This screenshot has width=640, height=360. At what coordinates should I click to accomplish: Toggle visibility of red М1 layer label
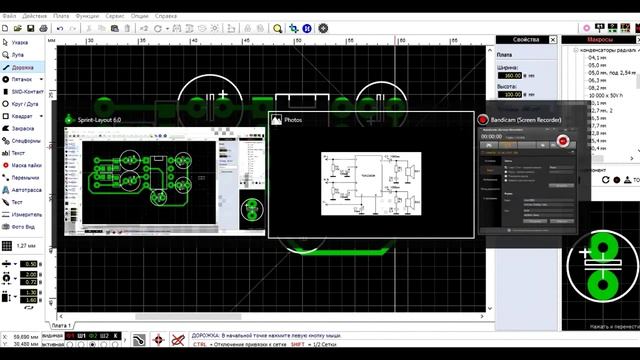(x=70, y=336)
